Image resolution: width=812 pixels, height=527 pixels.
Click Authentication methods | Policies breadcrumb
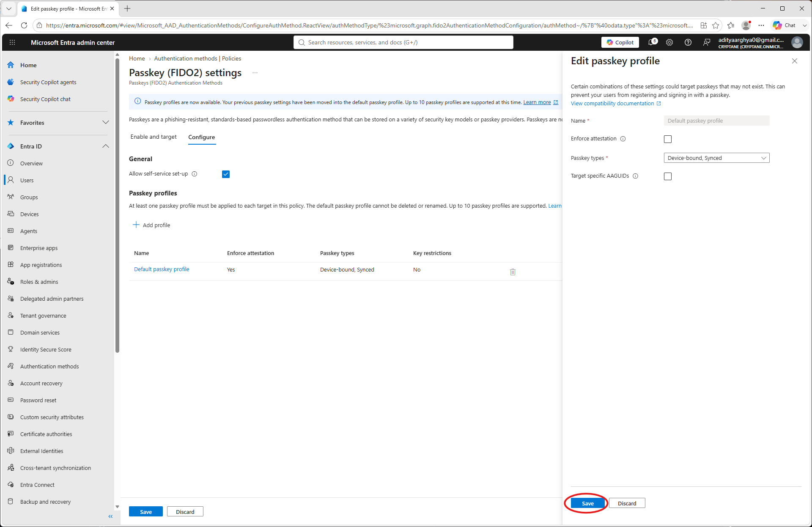(x=198, y=58)
